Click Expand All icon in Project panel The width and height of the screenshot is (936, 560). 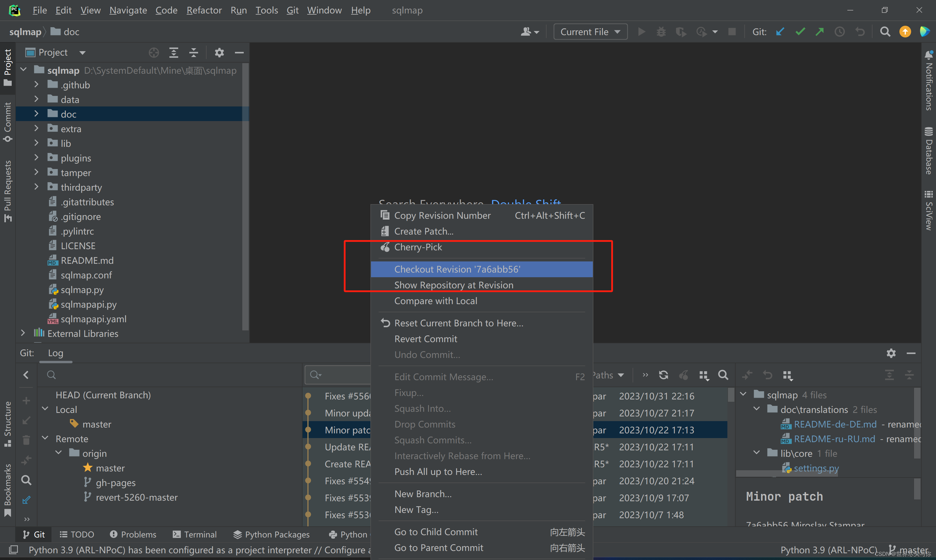(x=174, y=52)
